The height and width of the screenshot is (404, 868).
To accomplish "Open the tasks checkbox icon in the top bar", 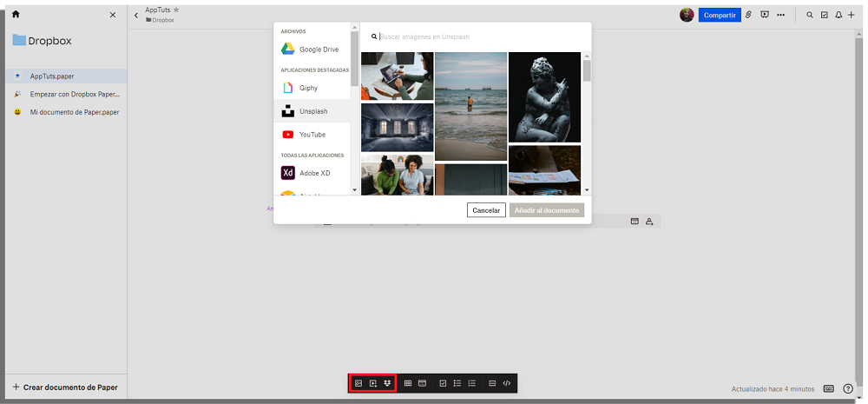I will coord(825,15).
